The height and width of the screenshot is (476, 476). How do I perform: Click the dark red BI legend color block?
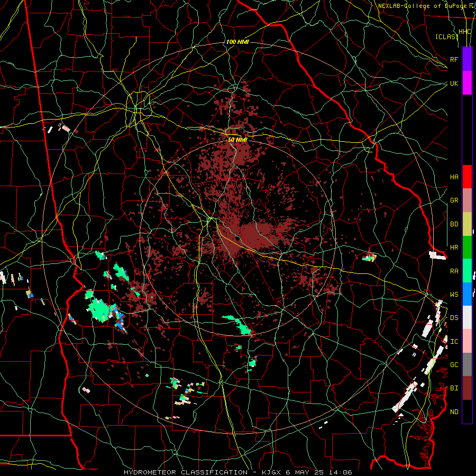pyautogui.click(x=467, y=388)
